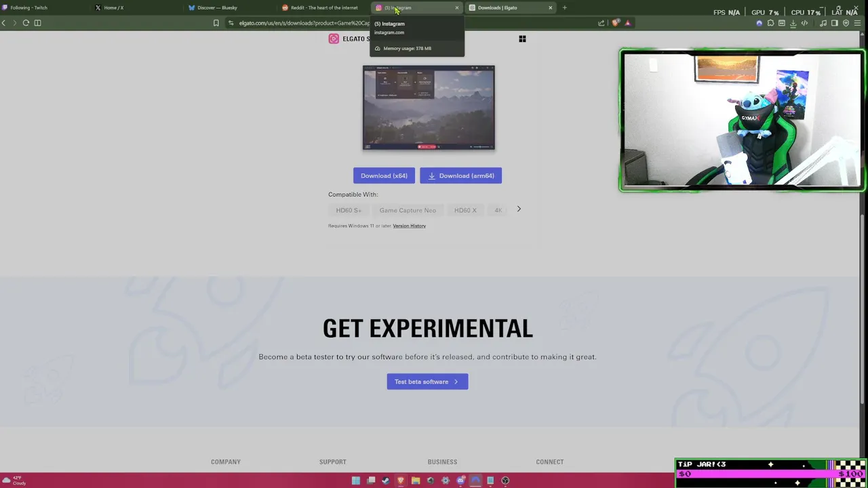Show the browser downloads arrow icon

793,24
